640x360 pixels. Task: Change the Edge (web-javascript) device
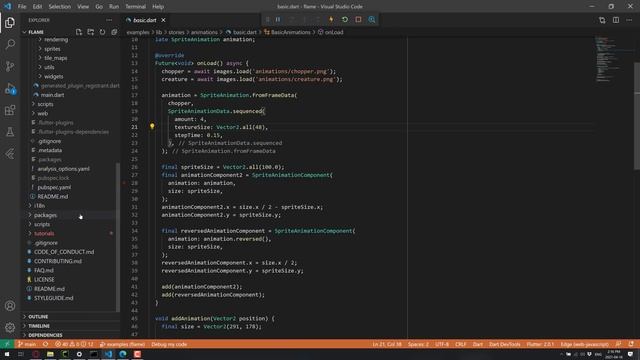click(x=584, y=344)
